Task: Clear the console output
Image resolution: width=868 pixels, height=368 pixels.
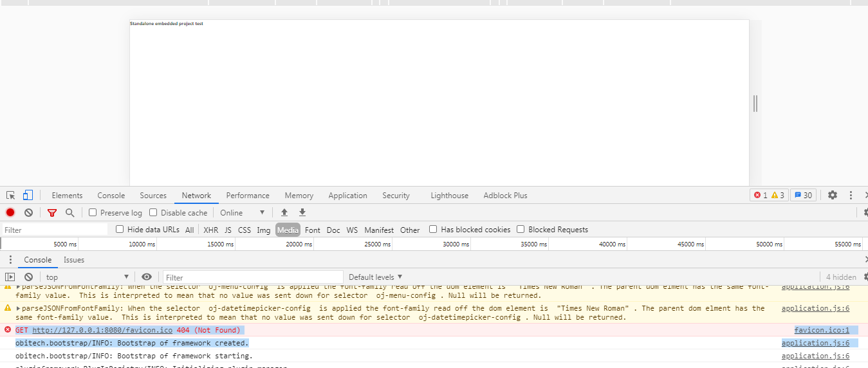Action: pyautogui.click(x=28, y=277)
